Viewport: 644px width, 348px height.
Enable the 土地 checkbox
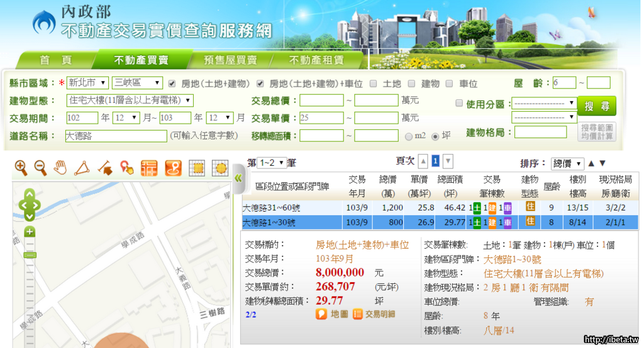click(374, 83)
